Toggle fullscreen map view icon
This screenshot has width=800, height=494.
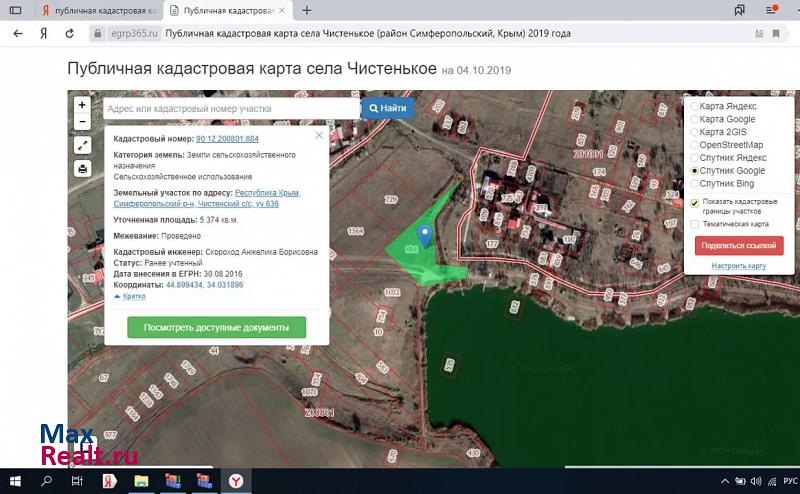click(82, 145)
